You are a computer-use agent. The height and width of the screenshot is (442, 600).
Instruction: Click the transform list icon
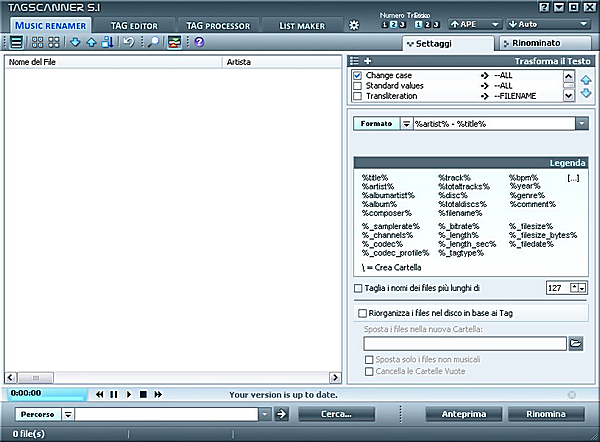pyautogui.click(x=355, y=61)
